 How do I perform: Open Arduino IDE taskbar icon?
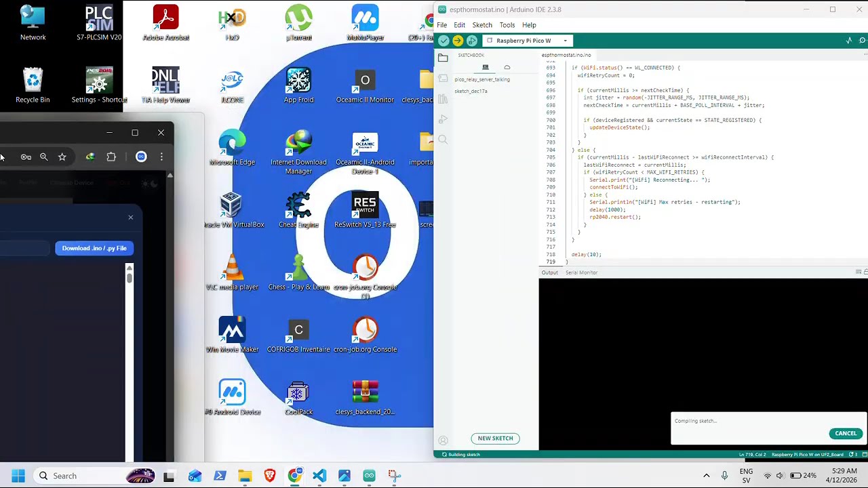pos(369,476)
